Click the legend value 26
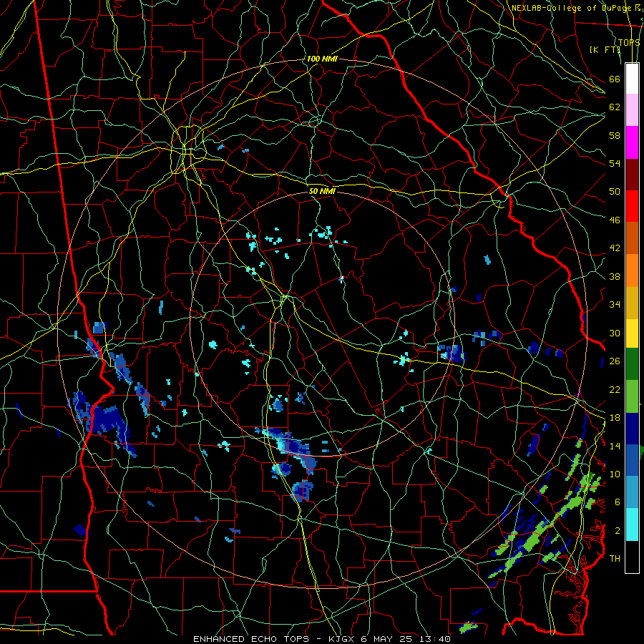The image size is (644, 644). (x=615, y=361)
